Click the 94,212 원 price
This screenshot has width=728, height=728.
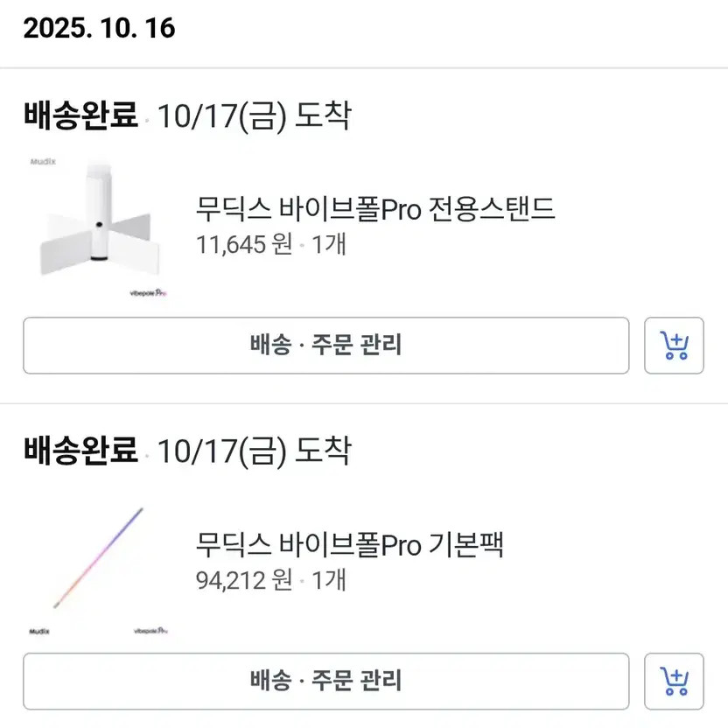tap(244, 579)
